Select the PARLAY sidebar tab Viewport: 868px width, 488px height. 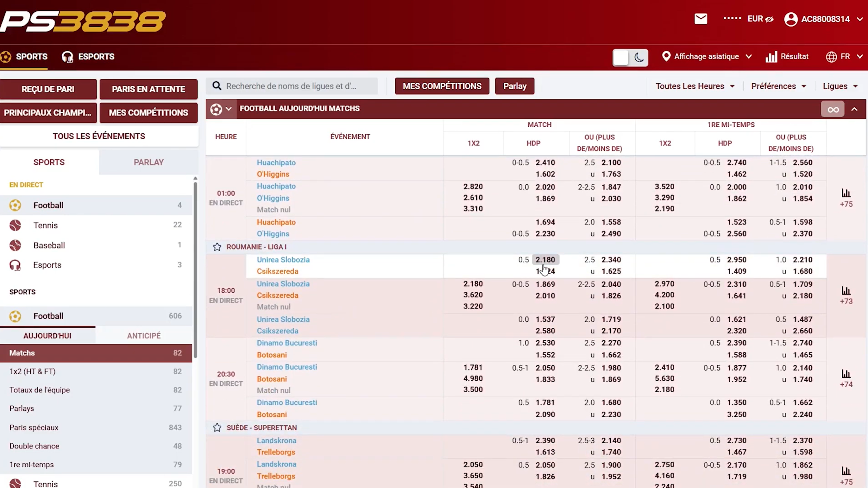(x=148, y=162)
